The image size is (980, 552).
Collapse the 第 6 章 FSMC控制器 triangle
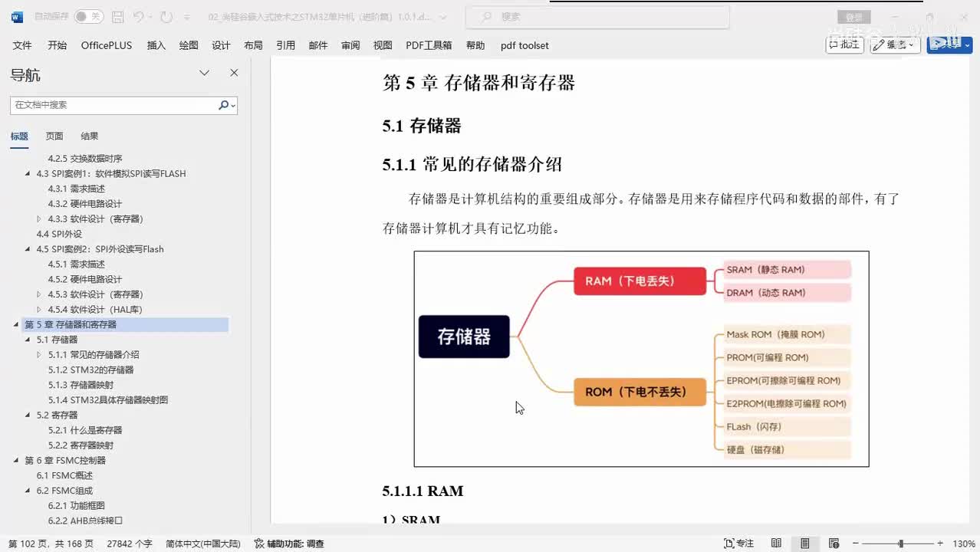[x=17, y=461]
